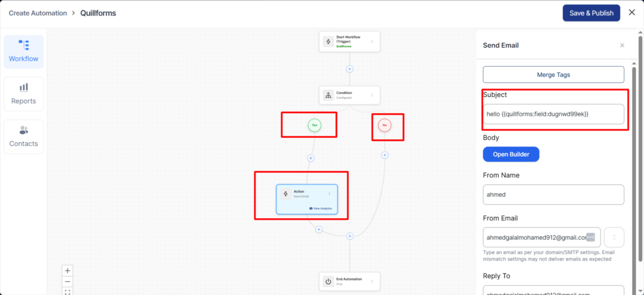Open the Send Email action node menu
The width and height of the screenshot is (644, 295).
tap(329, 194)
